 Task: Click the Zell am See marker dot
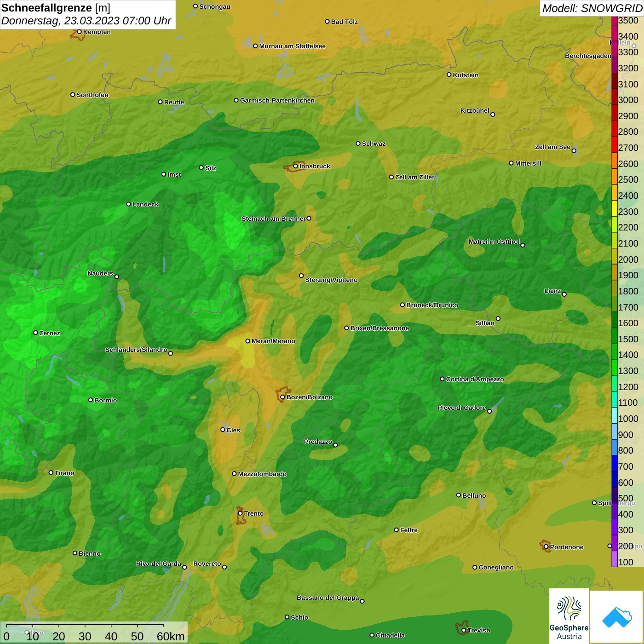(x=574, y=150)
